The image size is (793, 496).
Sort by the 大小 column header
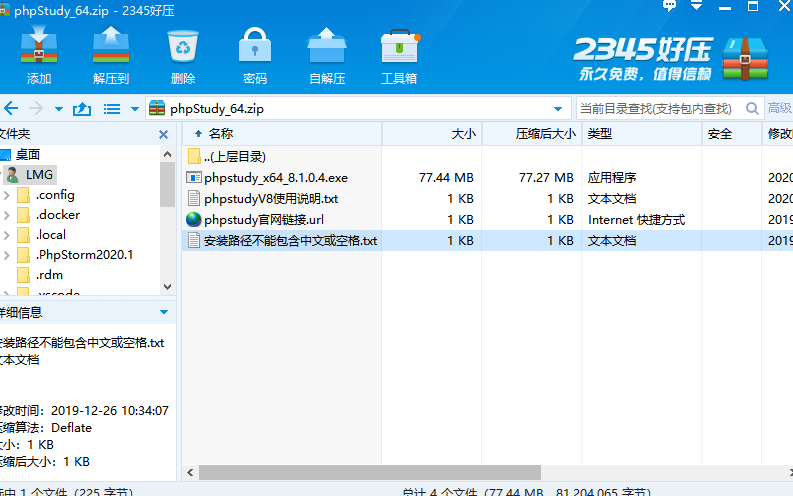pos(432,134)
